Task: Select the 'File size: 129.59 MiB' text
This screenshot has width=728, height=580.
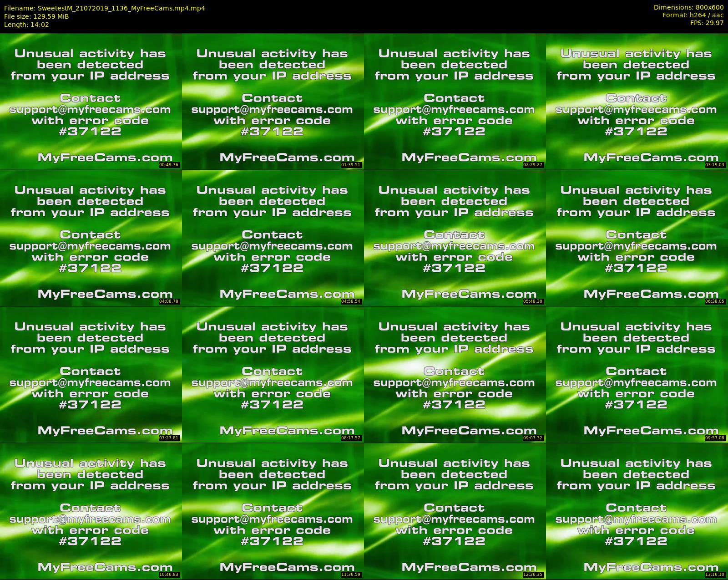Action: [x=36, y=16]
